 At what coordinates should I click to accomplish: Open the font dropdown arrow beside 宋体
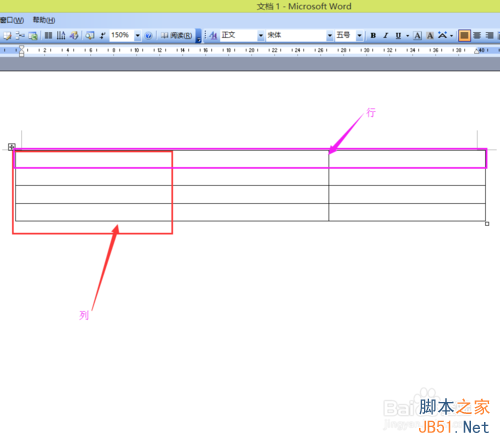pos(330,35)
